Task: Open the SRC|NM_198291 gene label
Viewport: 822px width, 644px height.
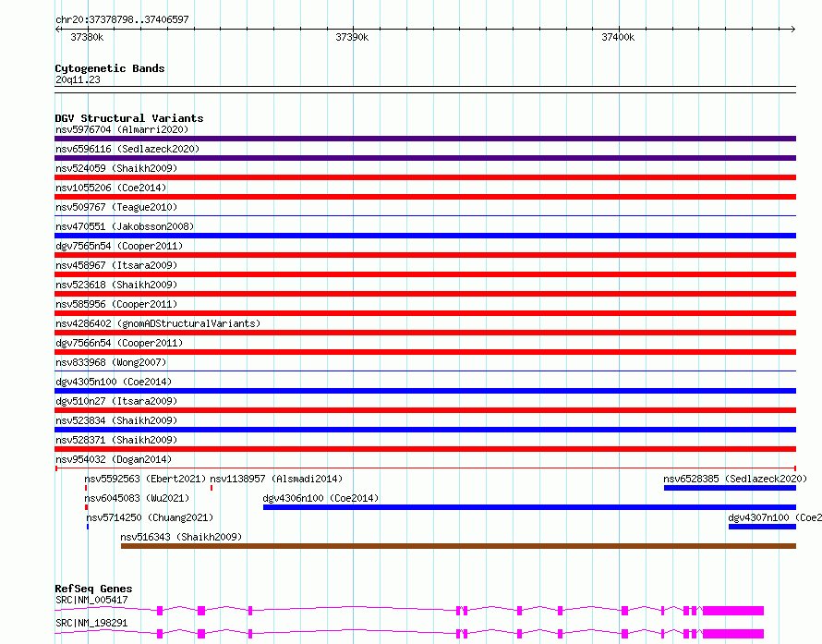Action: pos(91,623)
